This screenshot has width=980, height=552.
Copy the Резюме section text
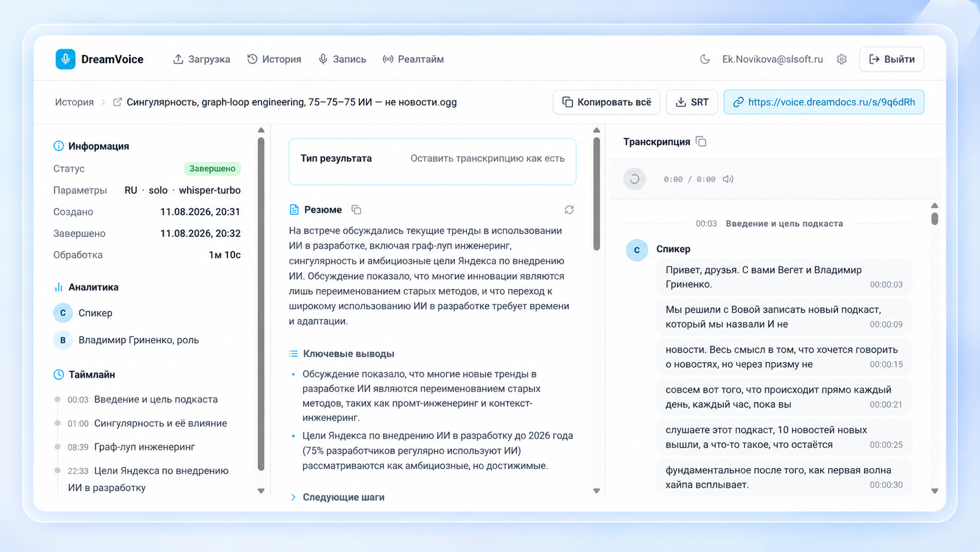[x=356, y=209]
